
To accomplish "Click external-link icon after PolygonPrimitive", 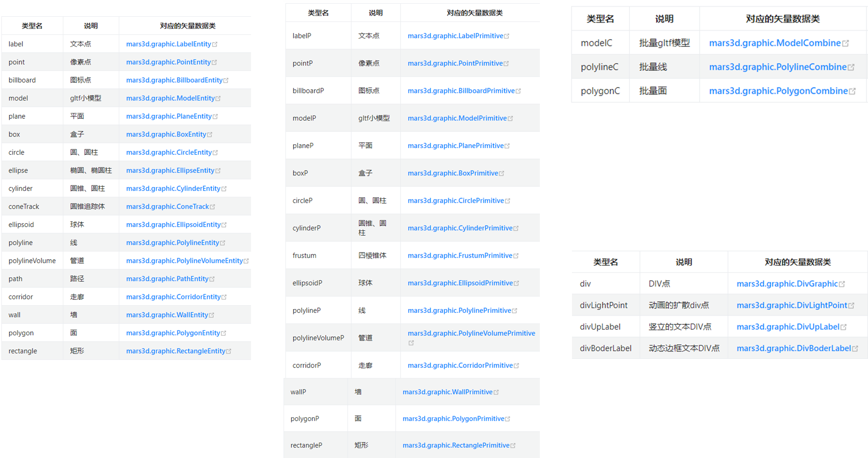I will point(508,419).
